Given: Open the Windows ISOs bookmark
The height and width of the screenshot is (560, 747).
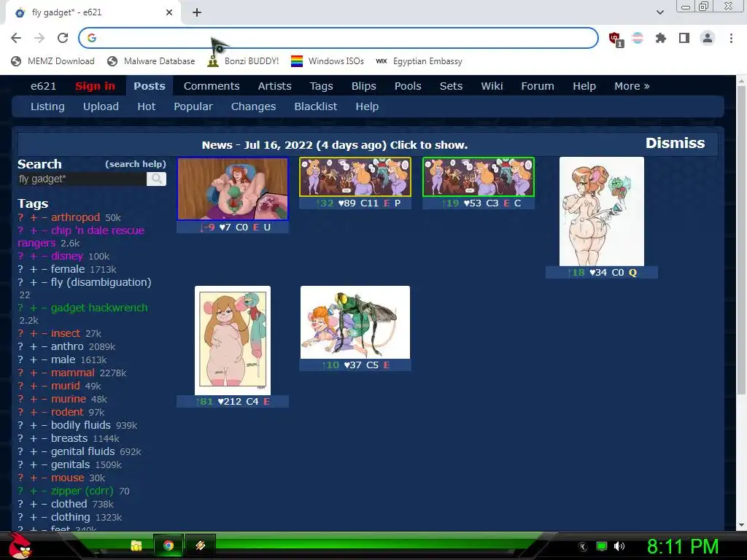Looking at the screenshot, I should pyautogui.click(x=328, y=61).
